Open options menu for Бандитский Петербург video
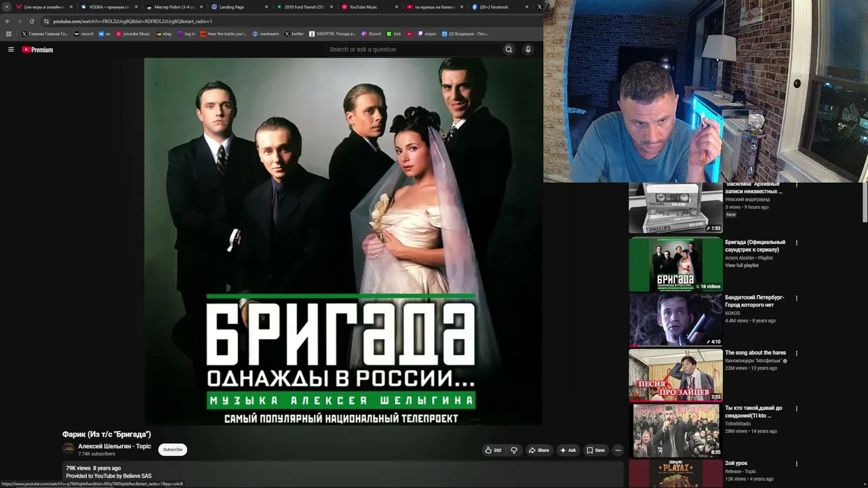The image size is (868, 488). pyautogui.click(x=797, y=298)
